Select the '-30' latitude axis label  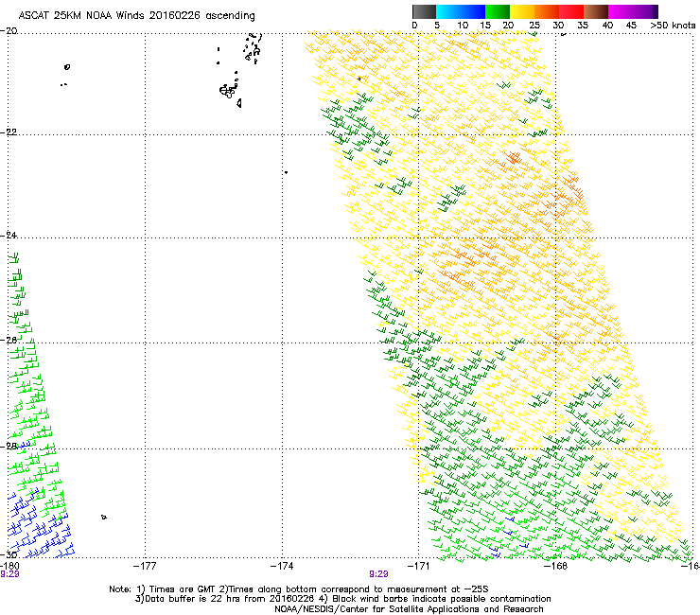tap(9, 554)
